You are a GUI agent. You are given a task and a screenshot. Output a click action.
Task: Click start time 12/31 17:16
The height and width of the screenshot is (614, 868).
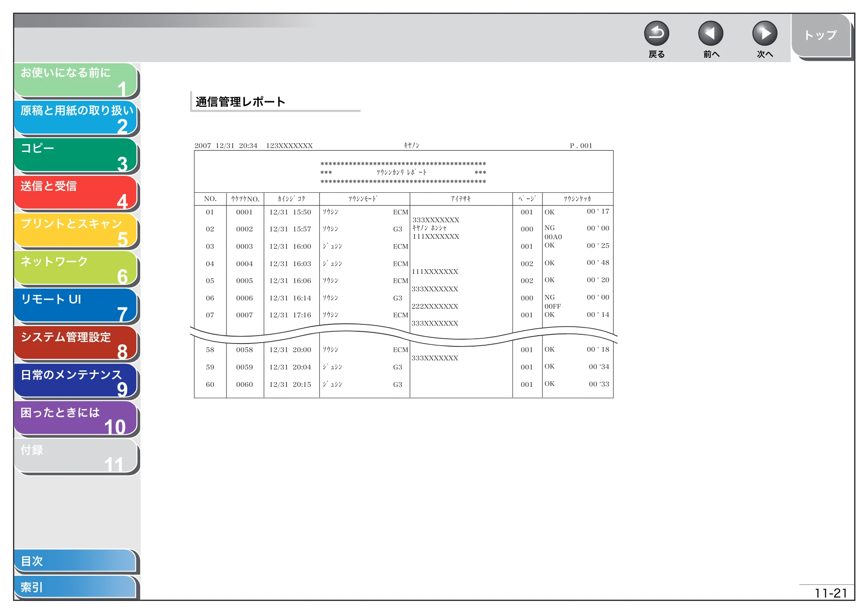(290, 315)
